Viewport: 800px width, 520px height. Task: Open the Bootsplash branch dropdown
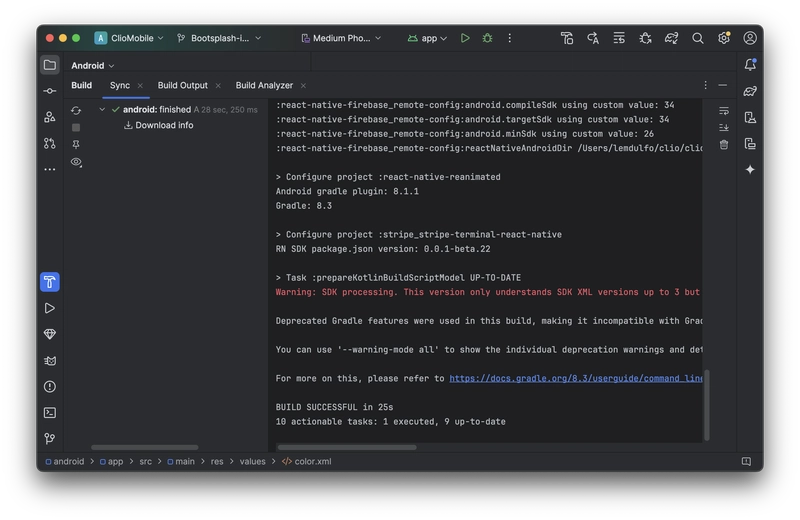tap(219, 38)
